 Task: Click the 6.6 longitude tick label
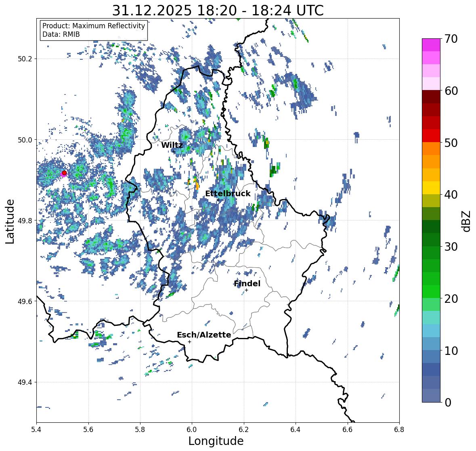pyautogui.click(x=347, y=430)
